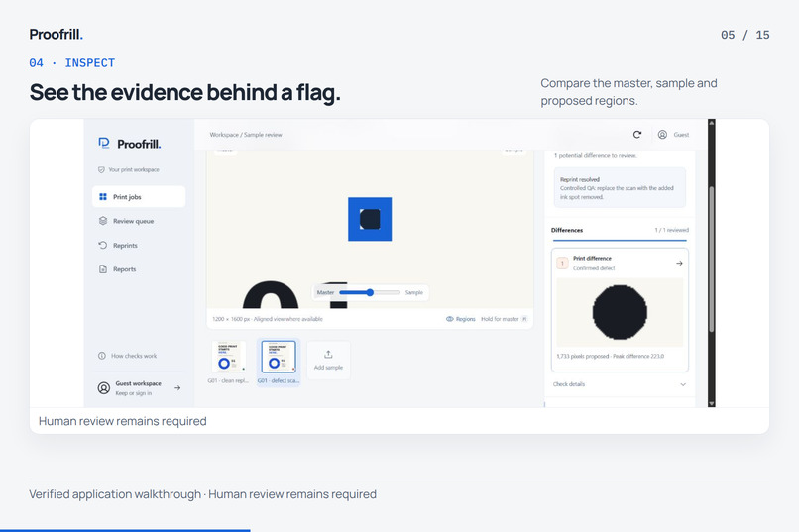The image size is (799, 532).
Task: Go to Review queue
Action: point(139,221)
